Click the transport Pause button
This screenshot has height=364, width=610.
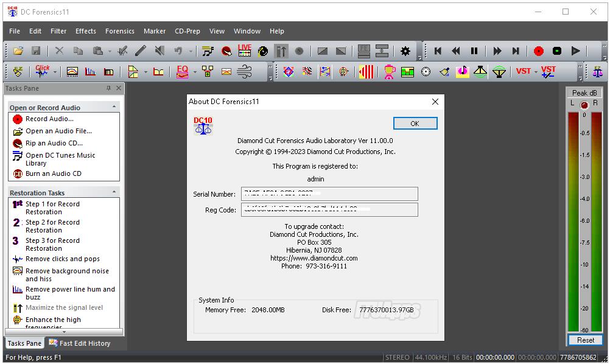474,51
